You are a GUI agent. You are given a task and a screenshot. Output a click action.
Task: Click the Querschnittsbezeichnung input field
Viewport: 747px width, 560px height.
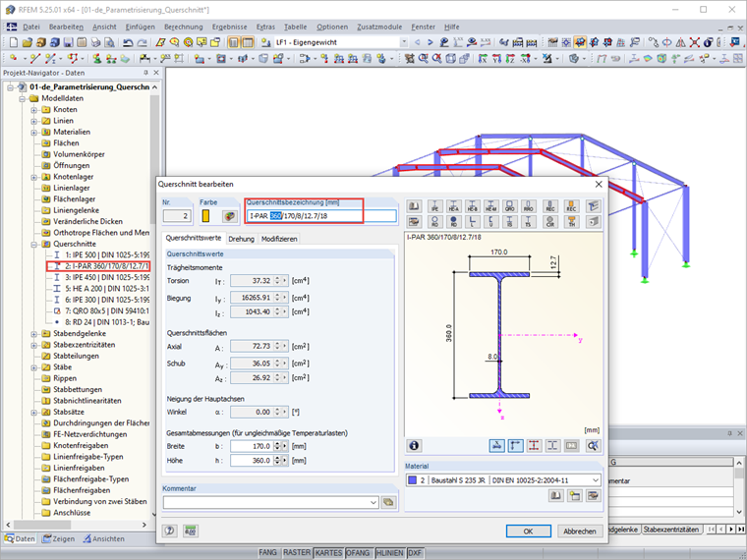(321, 216)
